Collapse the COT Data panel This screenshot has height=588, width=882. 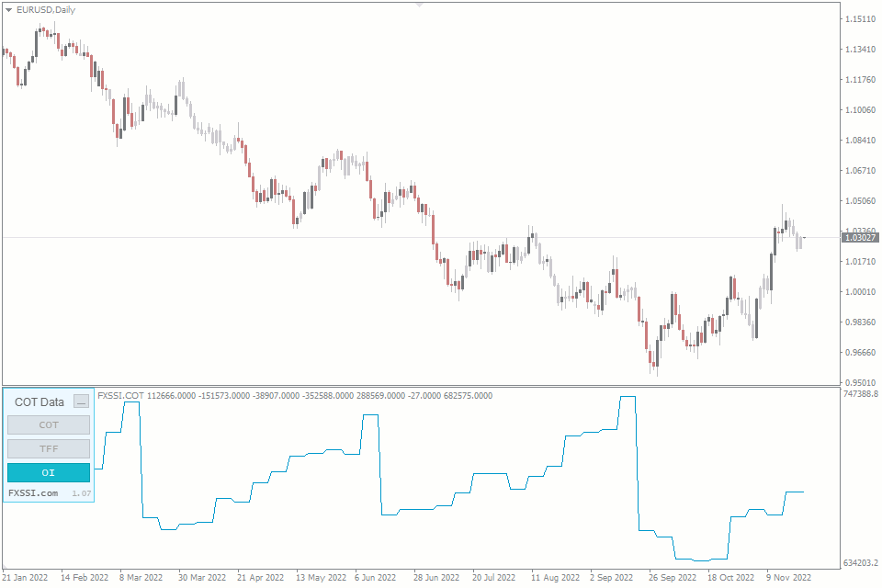[82, 401]
